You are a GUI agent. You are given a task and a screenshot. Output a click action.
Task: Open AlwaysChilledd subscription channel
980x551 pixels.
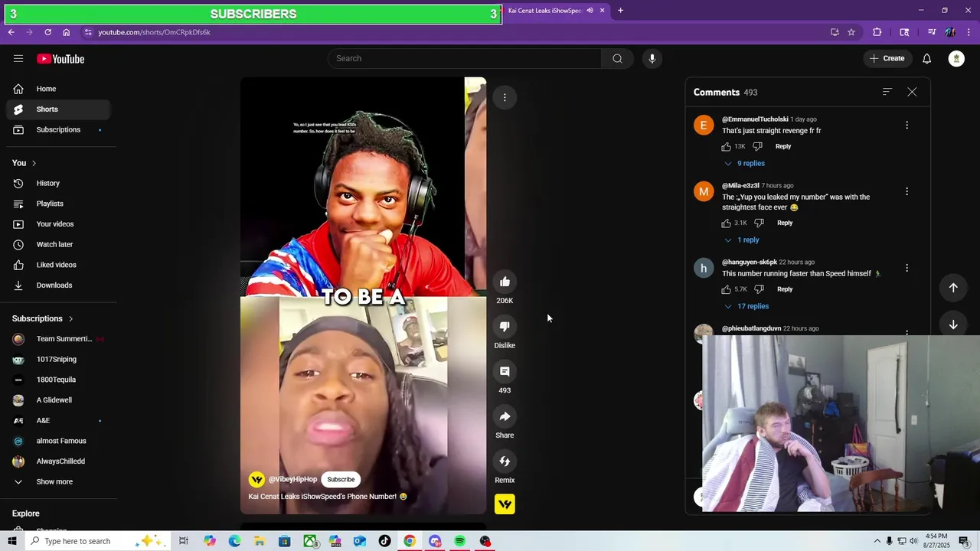58,461
